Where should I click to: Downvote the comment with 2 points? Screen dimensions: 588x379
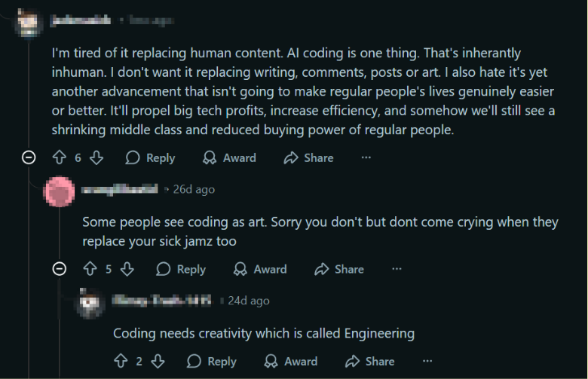click(x=158, y=362)
